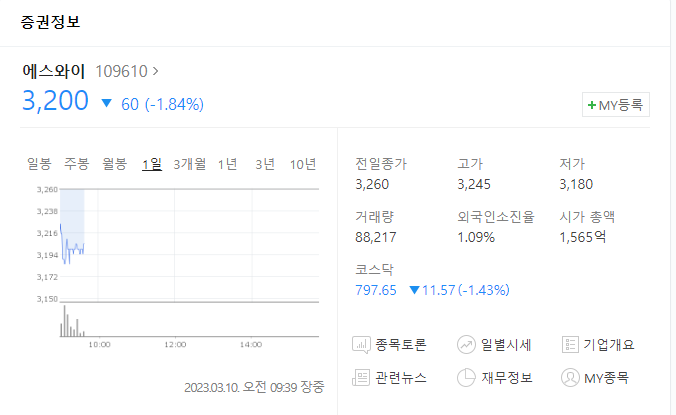Open the 재무정보 pie chart icon
Screen dimensions: 676x415
coord(466,378)
